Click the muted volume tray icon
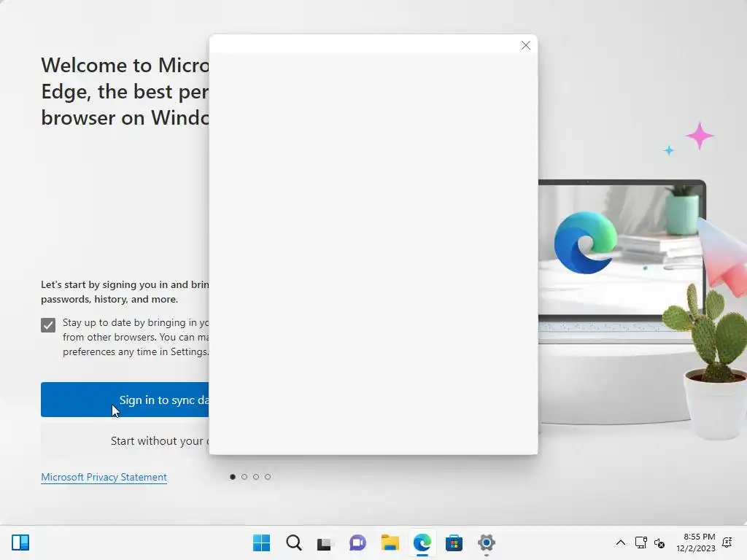Viewport: 747px width, 560px height. coord(659,542)
